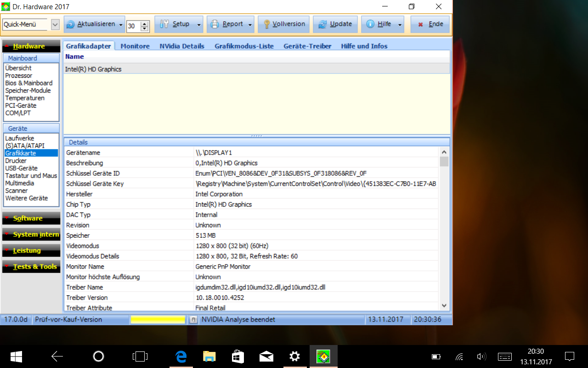Click the yellow progress bar in status bar
Screen dimensions: 588x368
[158, 319]
